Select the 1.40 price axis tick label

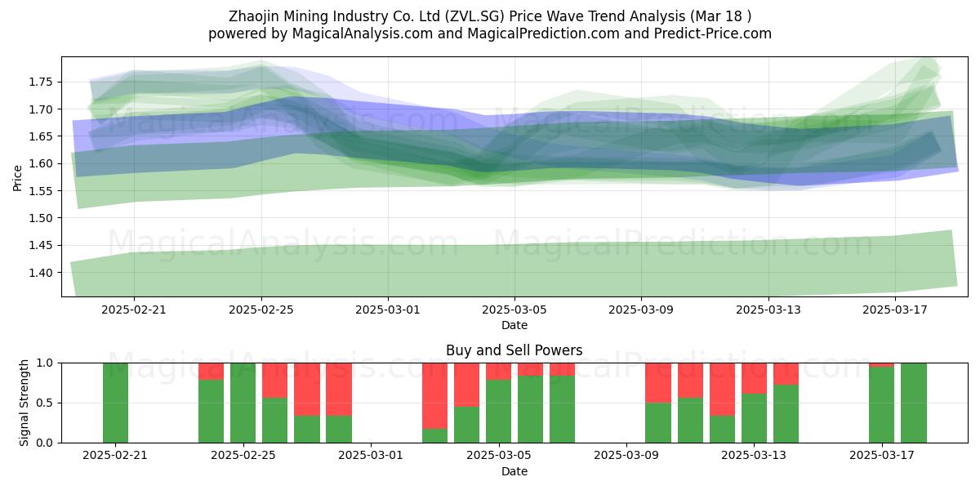[x=41, y=273]
